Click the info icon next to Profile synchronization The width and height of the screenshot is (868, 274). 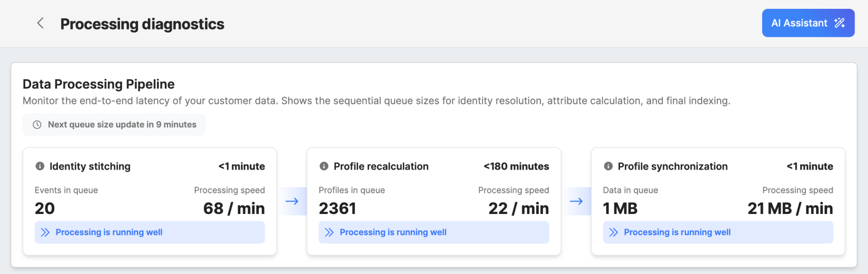[608, 166]
